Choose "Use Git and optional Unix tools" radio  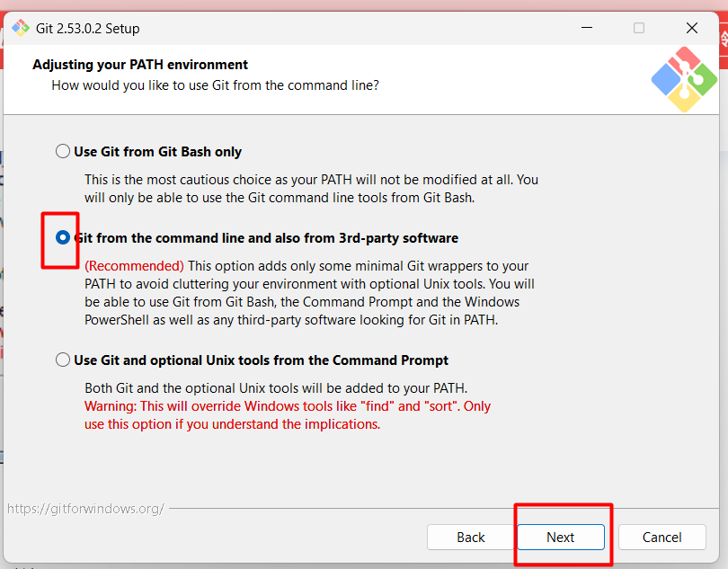[x=63, y=360]
